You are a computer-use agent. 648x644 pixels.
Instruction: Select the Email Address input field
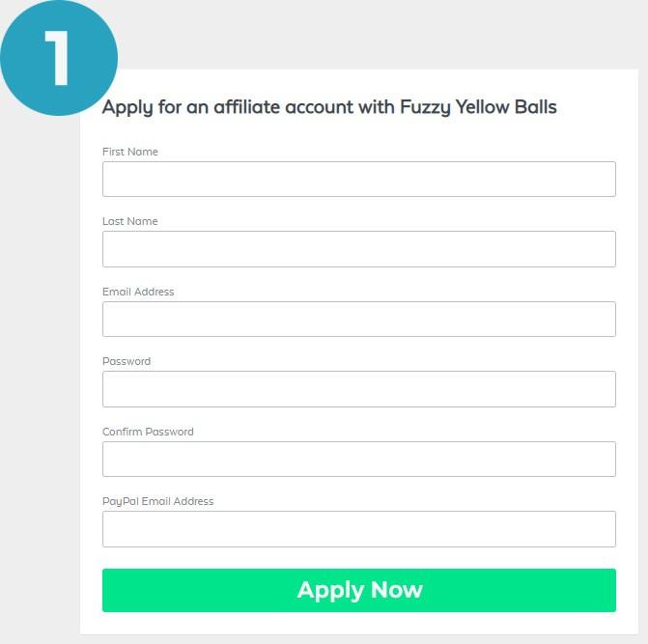(358, 320)
